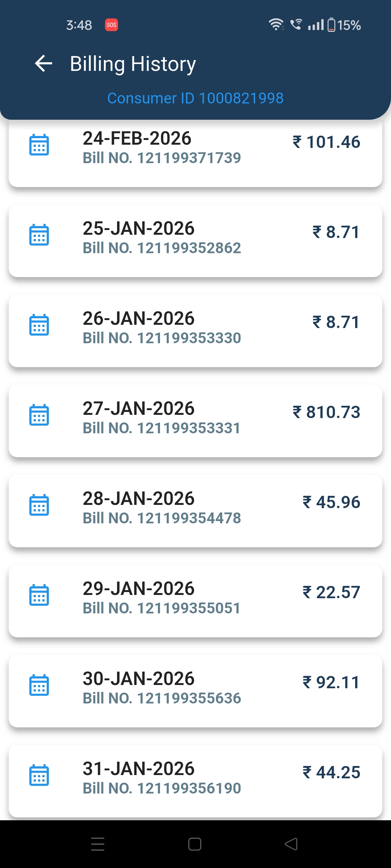Tap the Consumer ID 1000821998 text
This screenshot has height=868, width=391.
coord(195,98)
